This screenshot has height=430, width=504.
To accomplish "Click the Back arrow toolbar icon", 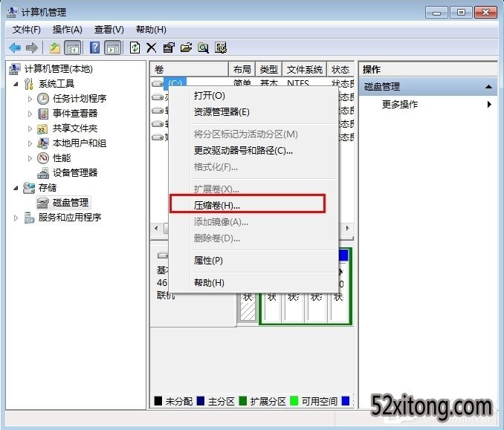I will click(x=15, y=48).
